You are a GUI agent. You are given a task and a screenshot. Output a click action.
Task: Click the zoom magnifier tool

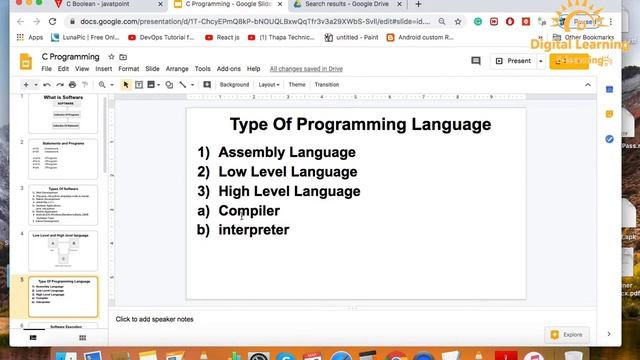[102, 85]
